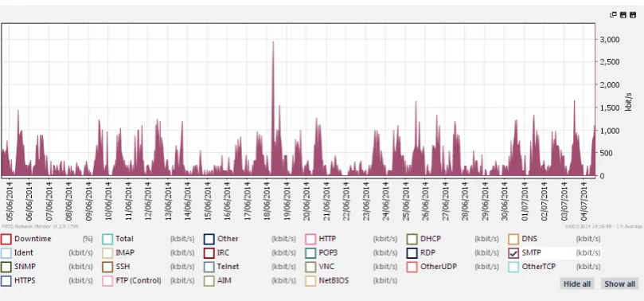Tick the HTTP channel checkbox
Viewport: 644px width, 301px height.
[x=310, y=239]
